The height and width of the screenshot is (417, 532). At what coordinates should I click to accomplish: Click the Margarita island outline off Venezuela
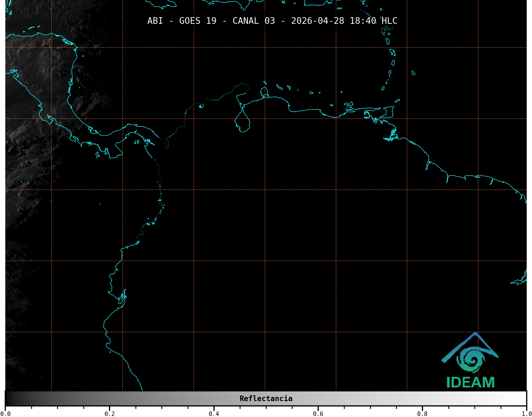(x=349, y=104)
